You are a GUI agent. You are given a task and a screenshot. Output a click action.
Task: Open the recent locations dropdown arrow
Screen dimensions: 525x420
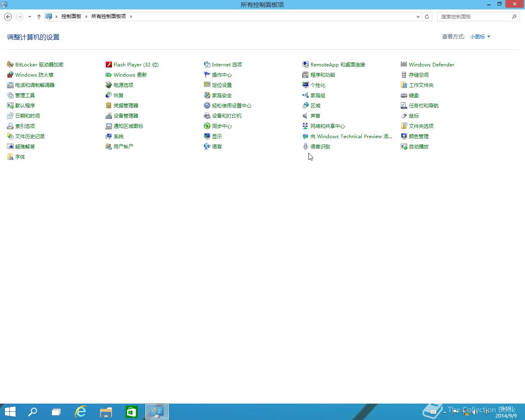(x=30, y=17)
